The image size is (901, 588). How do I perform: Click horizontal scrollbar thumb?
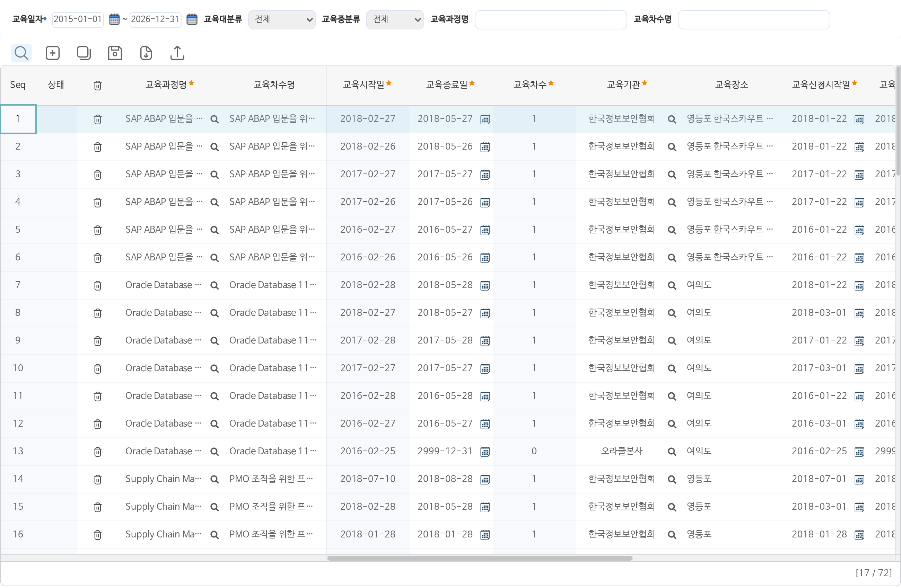pos(480,559)
